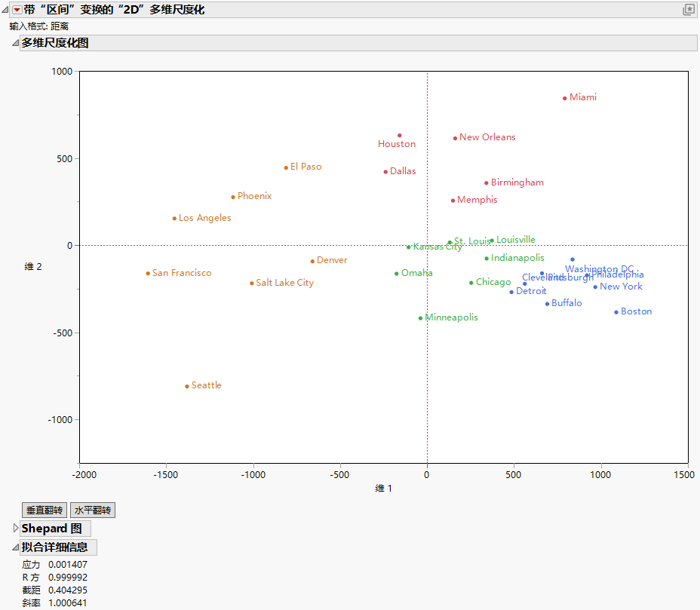
Task: Click the Houston point label
Action: [x=397, y=144]
